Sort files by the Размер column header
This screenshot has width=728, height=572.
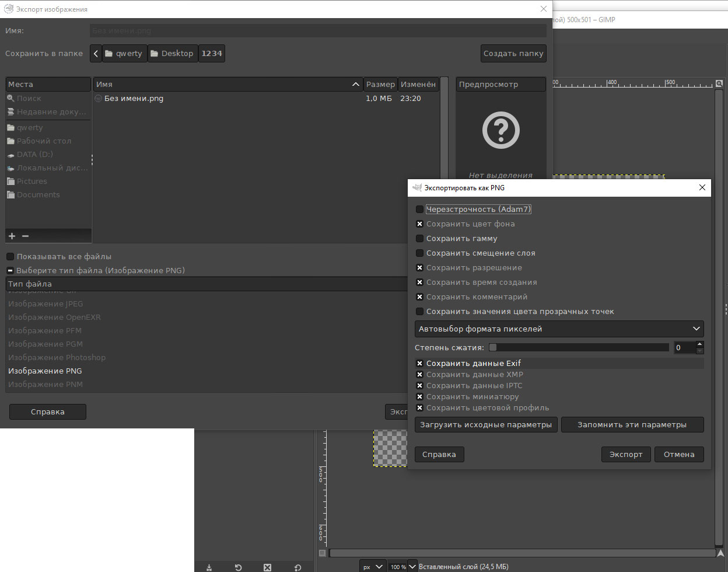pyautogui.click(x=380, y=85)
